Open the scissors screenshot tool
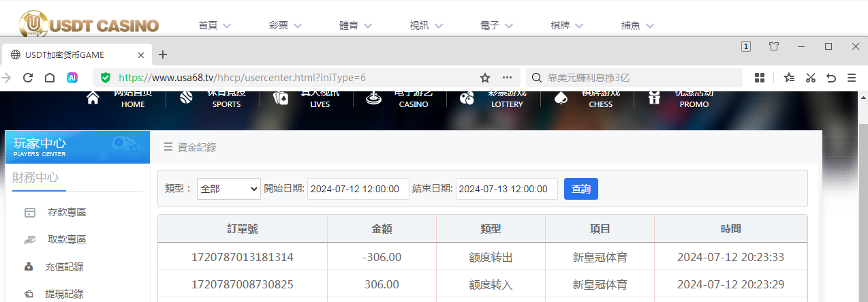 tap(810, 78)
